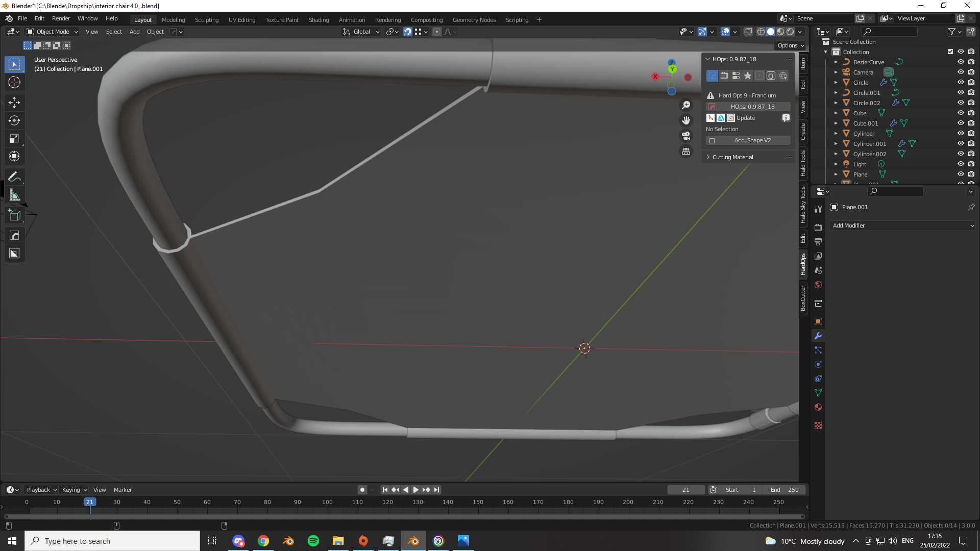Disable Cylinder in renders
The image size is (980, 551).
point(971,133)
